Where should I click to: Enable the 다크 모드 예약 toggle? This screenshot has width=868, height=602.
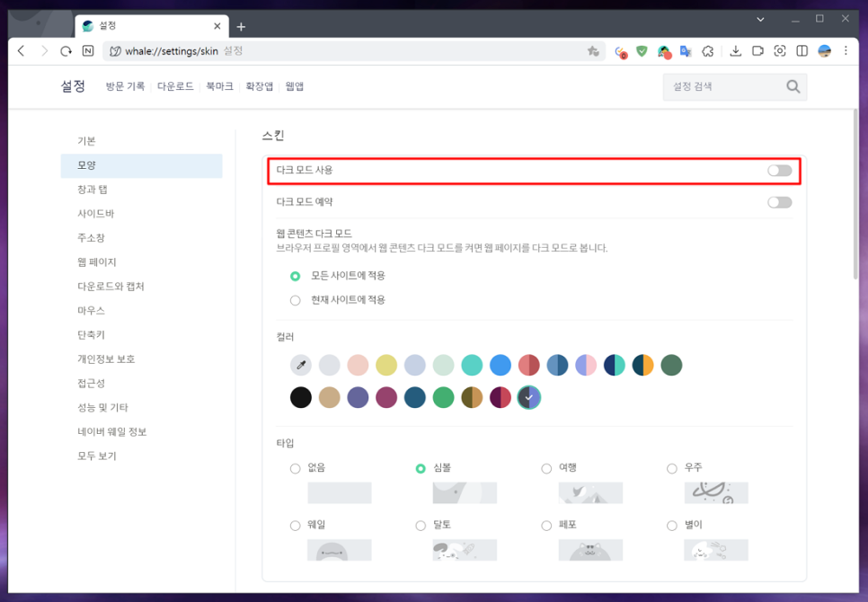(779, 202)
